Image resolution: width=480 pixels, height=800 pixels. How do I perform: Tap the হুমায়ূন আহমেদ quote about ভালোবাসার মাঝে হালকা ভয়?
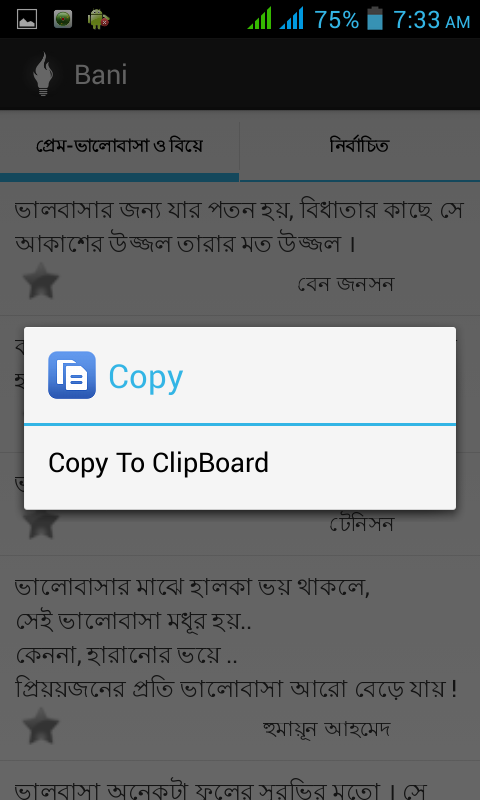tap(236, 639)
